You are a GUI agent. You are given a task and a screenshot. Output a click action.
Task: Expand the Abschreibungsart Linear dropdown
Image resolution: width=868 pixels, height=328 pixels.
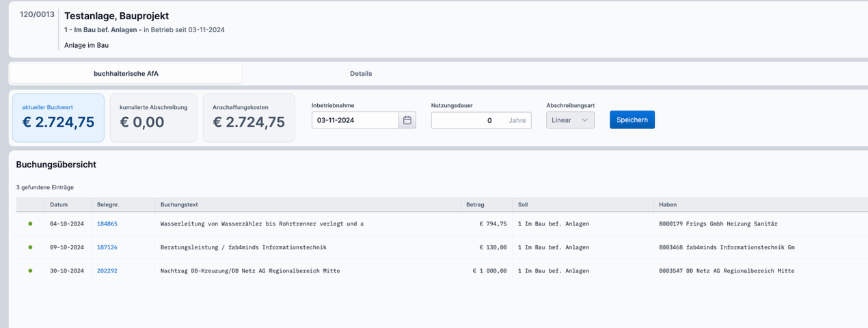click(570, 120)
